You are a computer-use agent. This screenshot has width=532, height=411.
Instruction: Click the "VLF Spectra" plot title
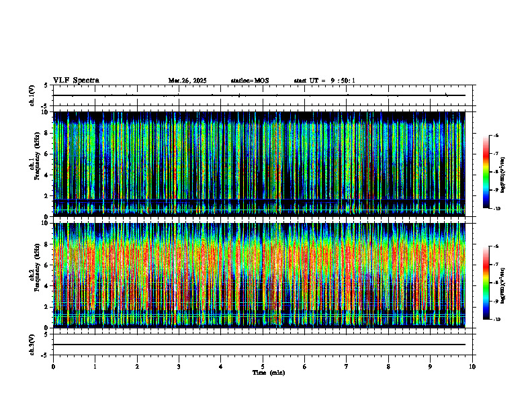tap(76, 81)
